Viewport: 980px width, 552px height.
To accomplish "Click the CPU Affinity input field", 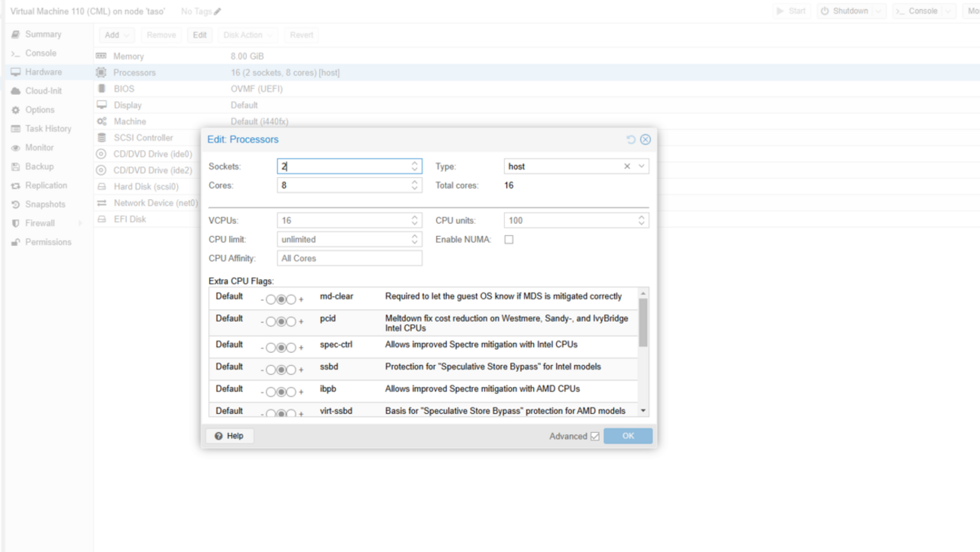I will [x=349, y=259].
